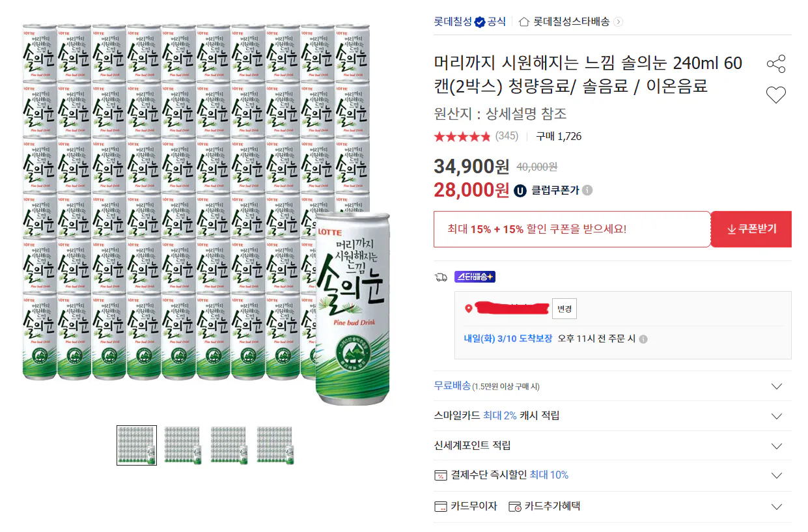The height and width of the screenshot is (532, 808).
Task: Click the card icon beside 카드무이자
Action: click(441, 507)
